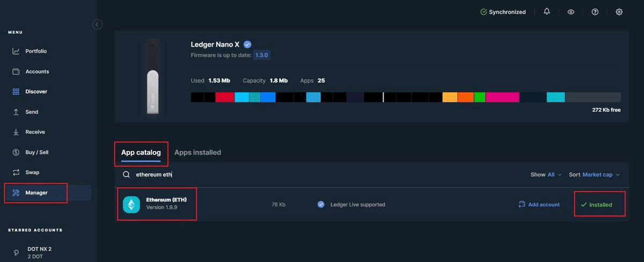The width and height of the screenshot is (644, 262).
Task: Open the Swap arrows icon
Action: (16, 173)
